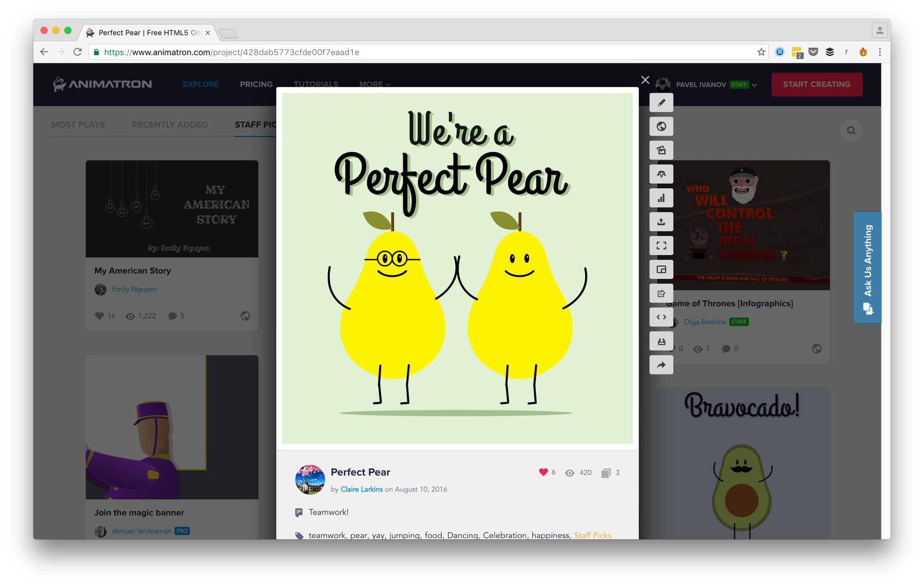The height and width of the screenshot is (587, 924).
Task: Click the upload tray icon
Action: (x=661, y=222)
